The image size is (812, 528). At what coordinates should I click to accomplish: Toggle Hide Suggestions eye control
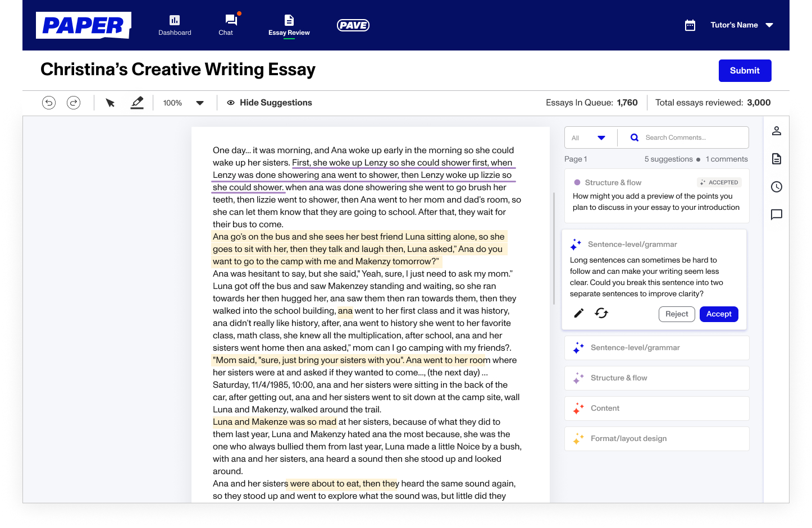(270, 103)
